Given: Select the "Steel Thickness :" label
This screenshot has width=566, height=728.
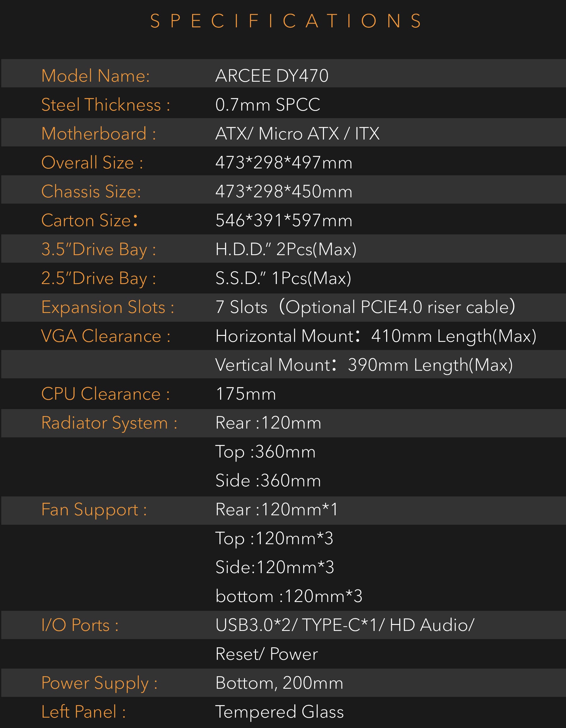Looking at the screenshot, I should click(106, 105).
